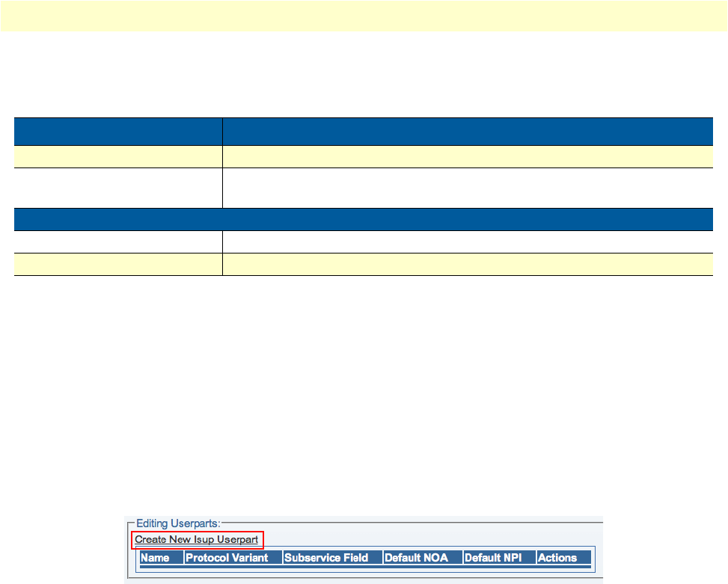The width and height of the screenshot is (728, 584).
Task: Select the narrow blue header cell of top table
Action: point(118,132)
